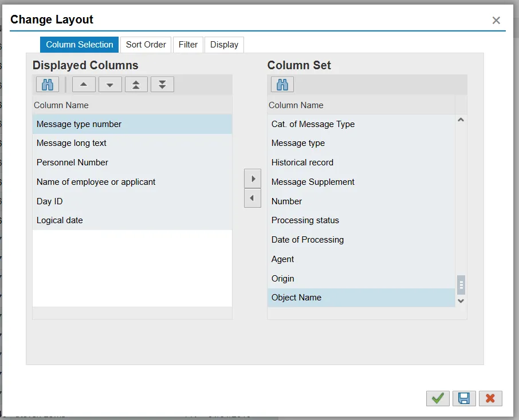This screenshot has width=519, height=420.
Task: Move selected column to the top
Action: point(136,85)
